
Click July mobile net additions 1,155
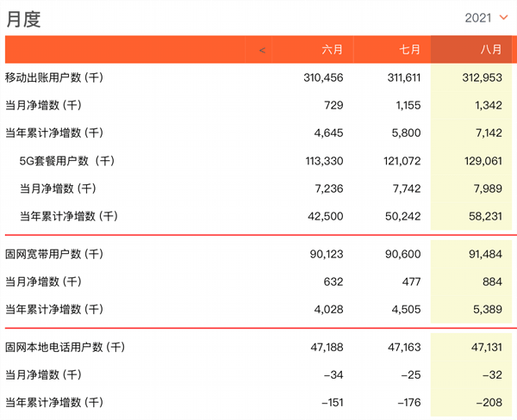coord(408,105)
